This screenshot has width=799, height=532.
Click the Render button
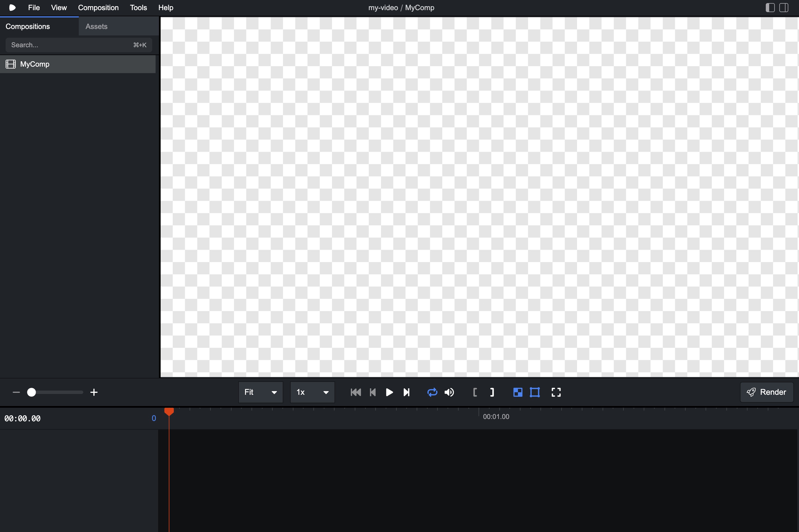point(767,392)
